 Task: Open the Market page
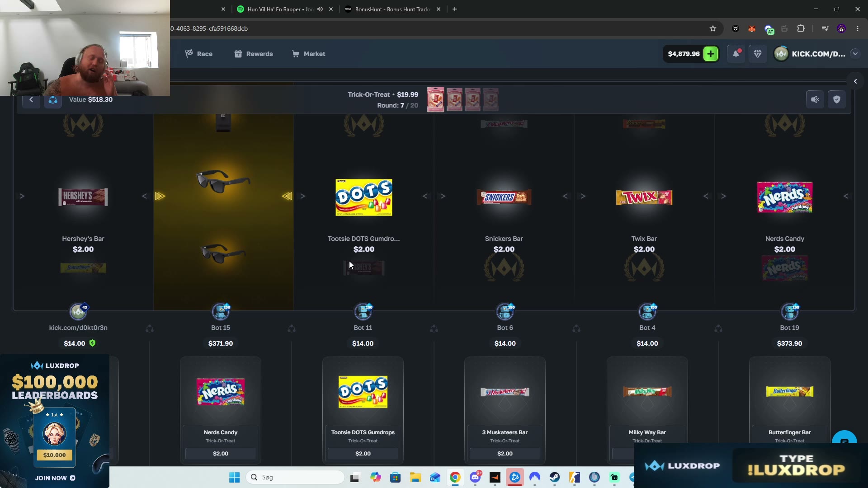coord(309,54)
